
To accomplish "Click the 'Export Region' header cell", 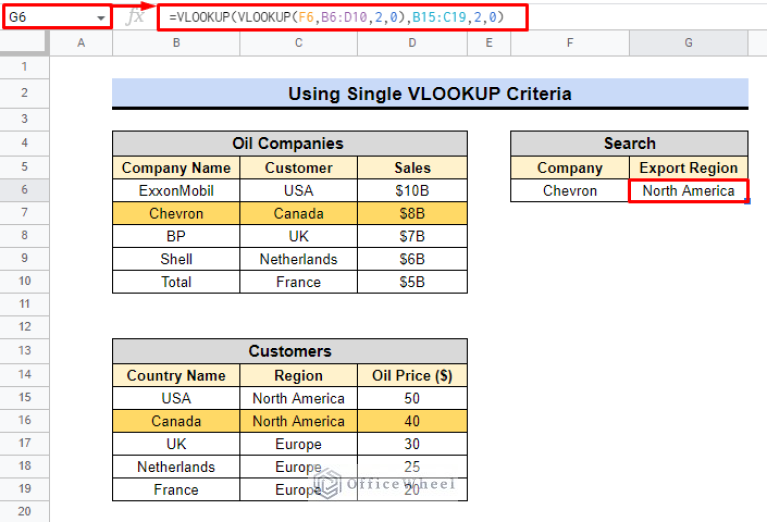I will pyautogui.click(x=688, y=168).
